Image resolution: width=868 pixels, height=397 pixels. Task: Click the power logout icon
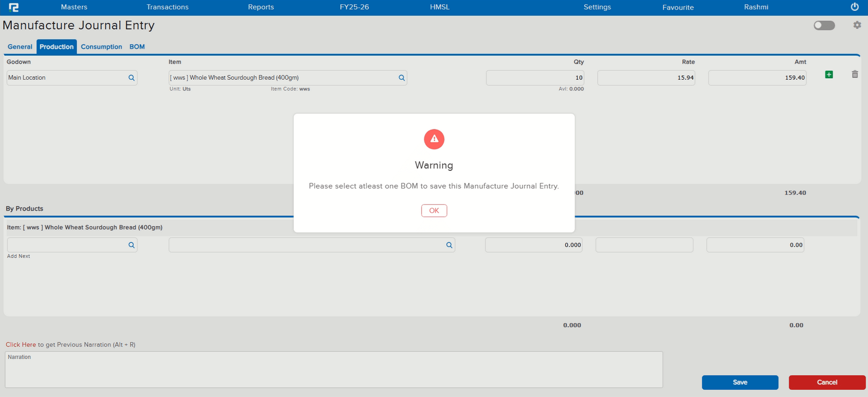(x=855, y=7)
